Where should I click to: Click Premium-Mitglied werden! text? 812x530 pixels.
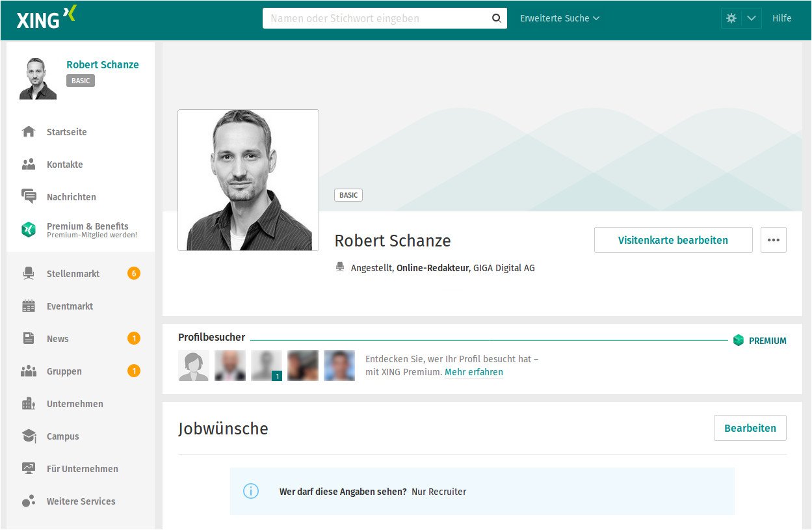pyautogui.click(x=92, y=235)
